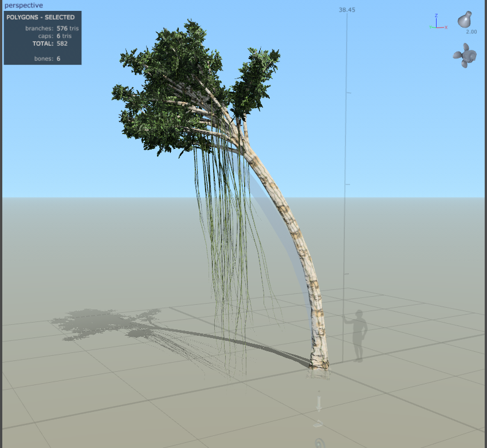Click the 2.00 light intensity value

coord(471,32)
